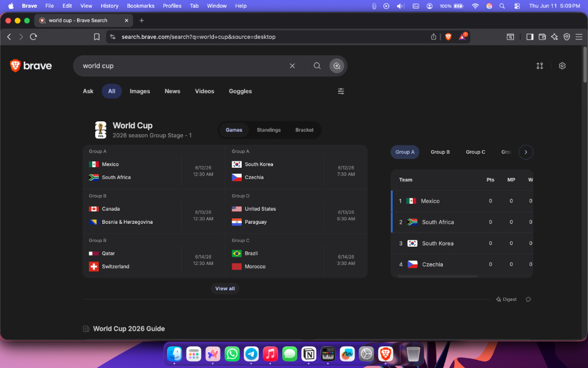Click the Czechia row in standings
Viewport: 588px width, 368px height.
(x=462, y=264)
